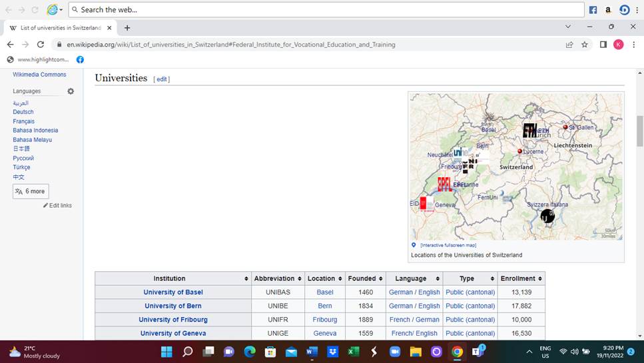Toggle the browser side panel icon

pyautogui.click(x=603, y=45)
